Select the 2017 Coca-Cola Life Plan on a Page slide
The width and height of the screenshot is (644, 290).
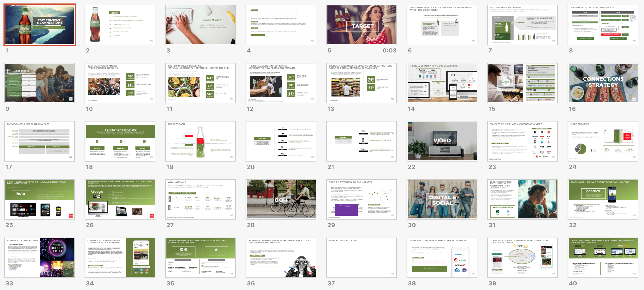coord(40,141)
